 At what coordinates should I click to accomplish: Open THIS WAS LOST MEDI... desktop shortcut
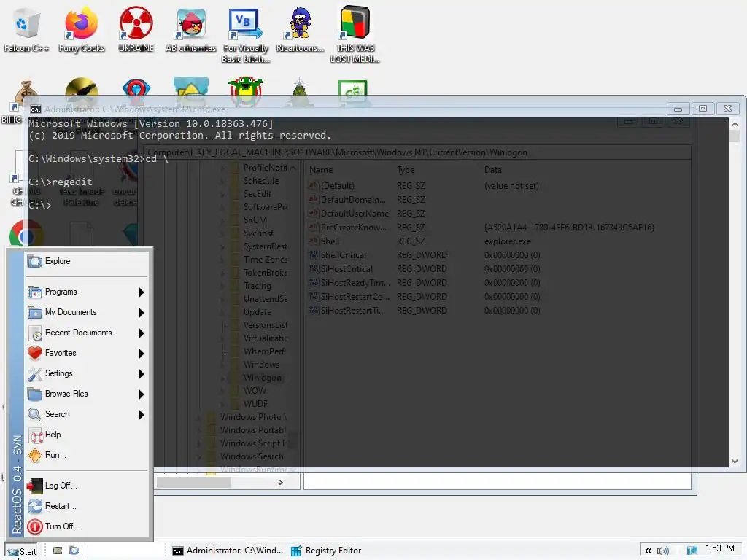[x=355, y=36]
